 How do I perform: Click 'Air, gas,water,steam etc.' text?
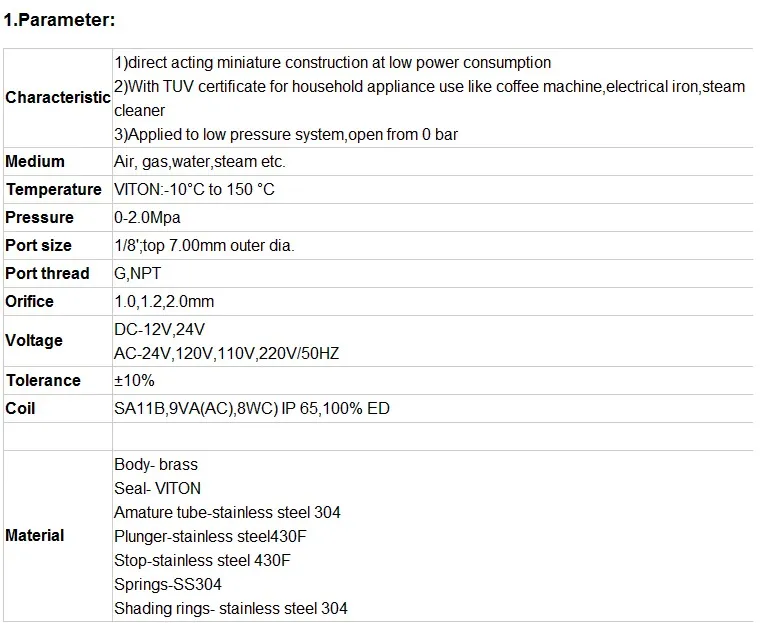coord(199,162)
